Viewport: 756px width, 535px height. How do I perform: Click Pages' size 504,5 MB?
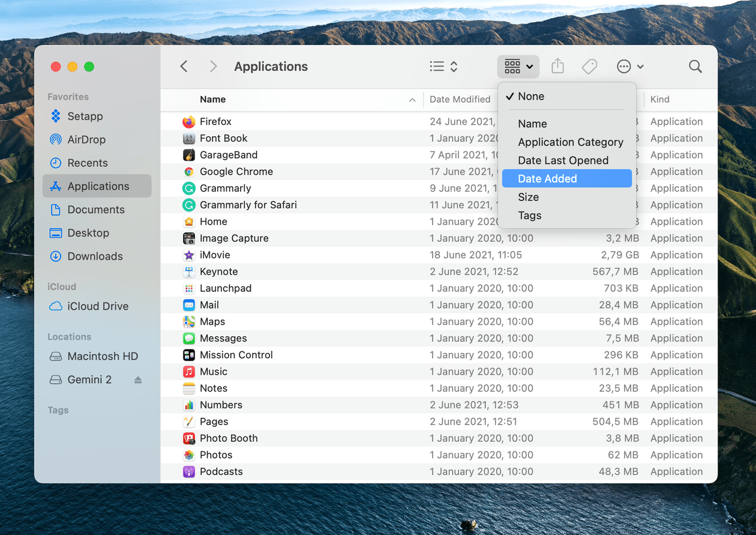pos(616,422)
